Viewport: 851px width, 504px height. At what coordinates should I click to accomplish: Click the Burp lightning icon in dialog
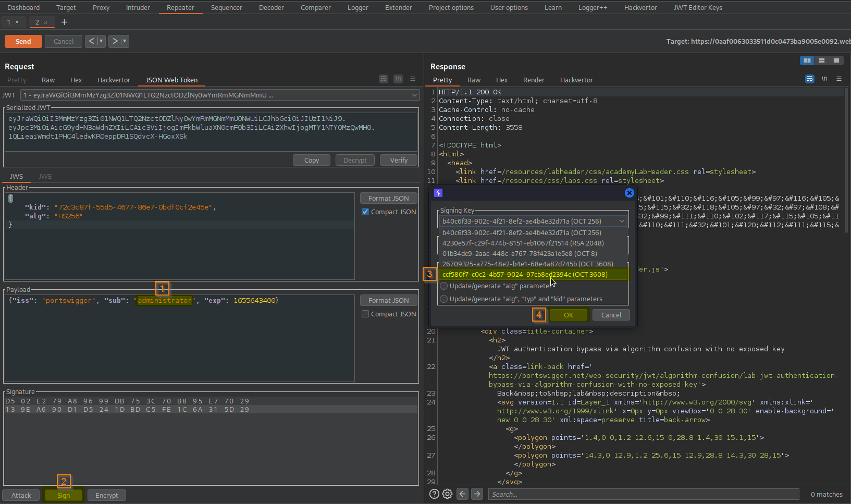coord(438,193)
